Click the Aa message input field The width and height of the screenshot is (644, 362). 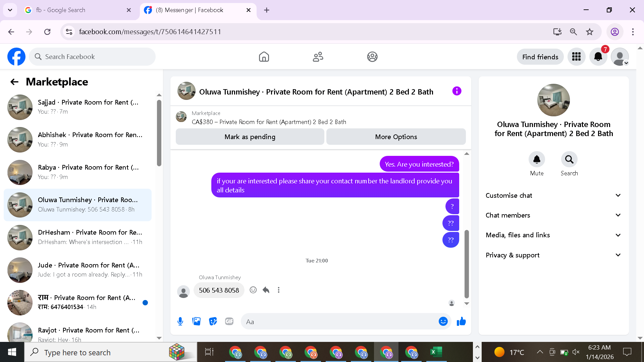tap(339, 322)
